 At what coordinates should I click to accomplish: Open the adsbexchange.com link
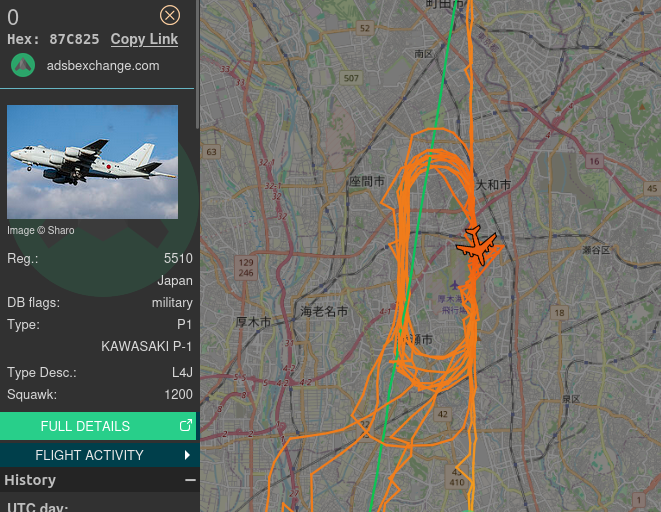coord(103,66)
